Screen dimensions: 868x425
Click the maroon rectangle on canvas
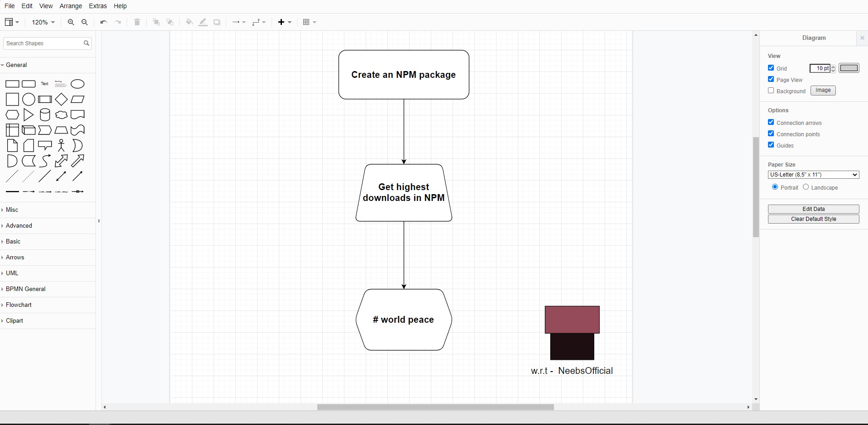572,320
